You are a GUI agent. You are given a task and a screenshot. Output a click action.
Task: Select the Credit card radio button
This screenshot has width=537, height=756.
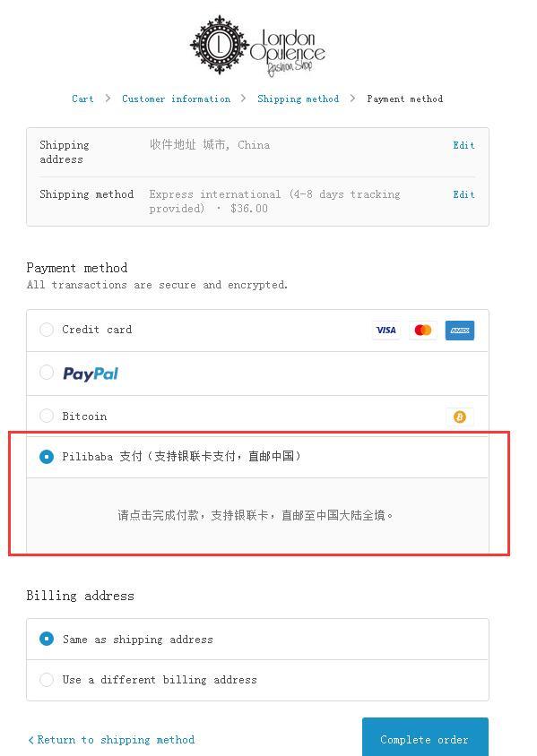point(47,330)
